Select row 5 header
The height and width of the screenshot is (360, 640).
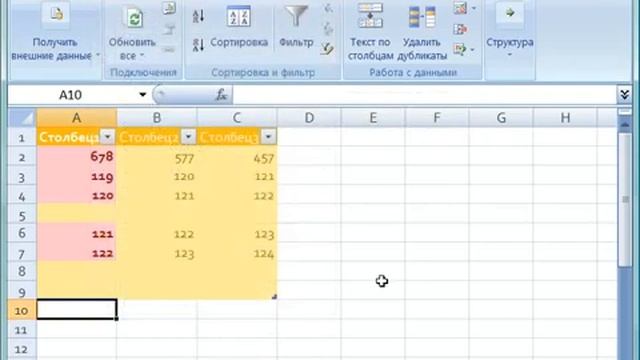(22, 215)
